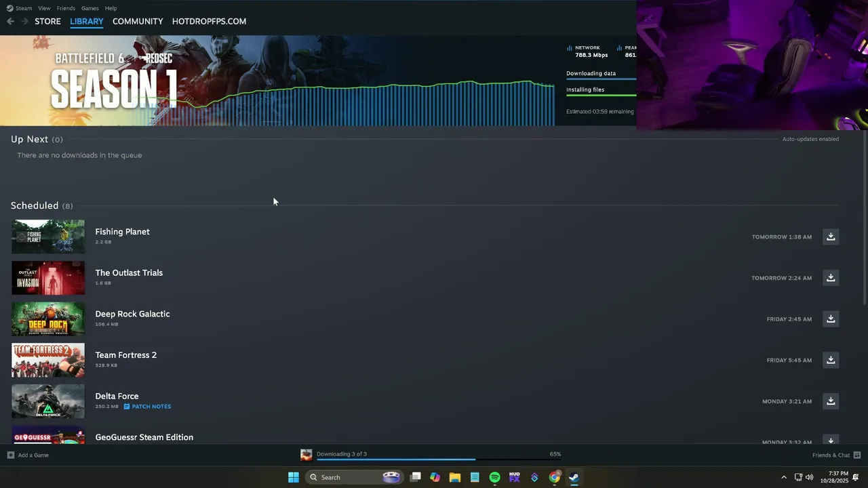Click the taskbar clock and date
This screenshot has width=868, height=488.
(834, 477)
